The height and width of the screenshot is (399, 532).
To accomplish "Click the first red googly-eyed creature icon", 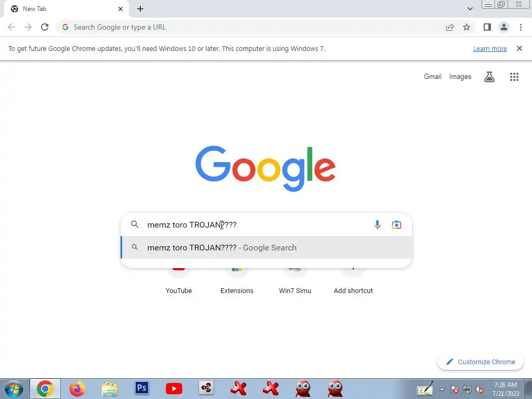I will click(303, 389).
